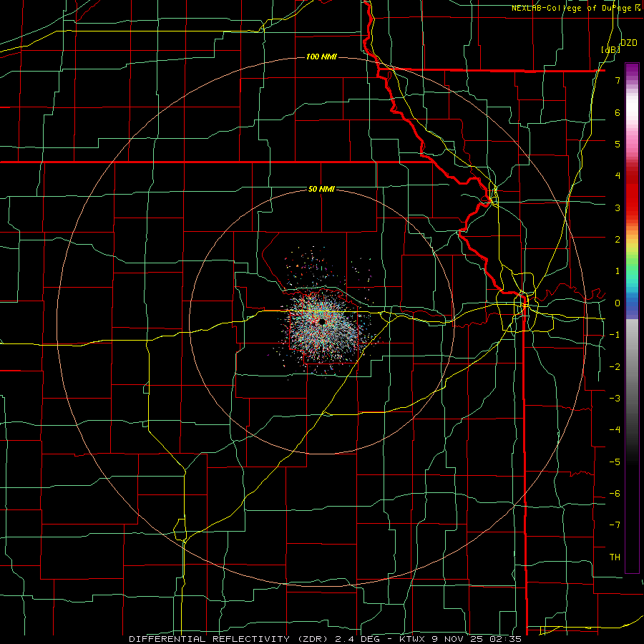The width and height of the screenshot is (644, 644).
Task: Click the -3 value on the color scale
Action: pos(615,399)
